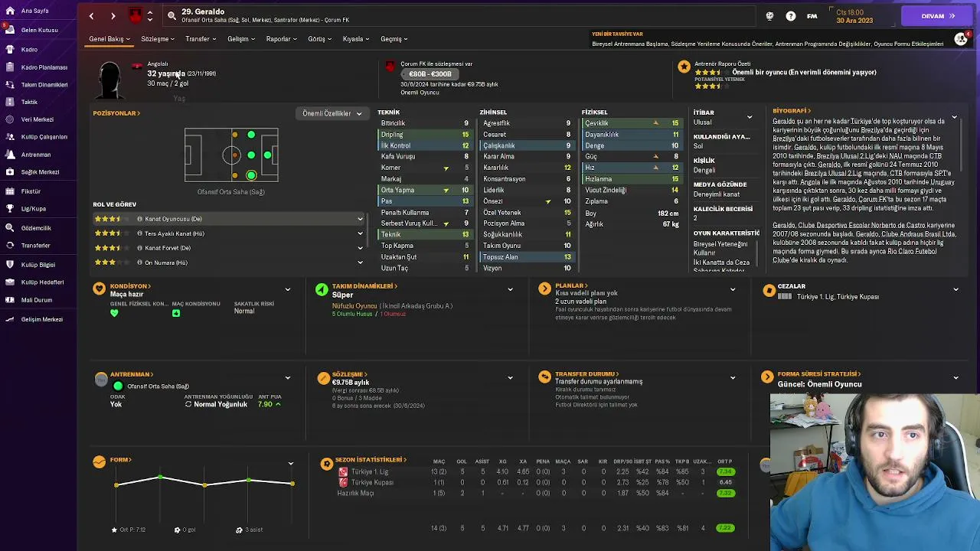The height and width of the screenshot is (551, 980).
Task: Collapse the Biyografi panel chevron
Action: 954,117
